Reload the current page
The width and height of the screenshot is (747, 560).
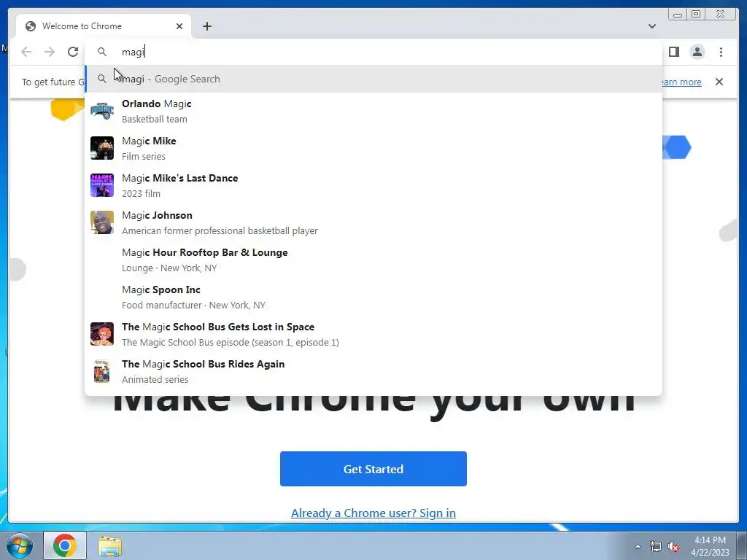click(x=73, y=52)
